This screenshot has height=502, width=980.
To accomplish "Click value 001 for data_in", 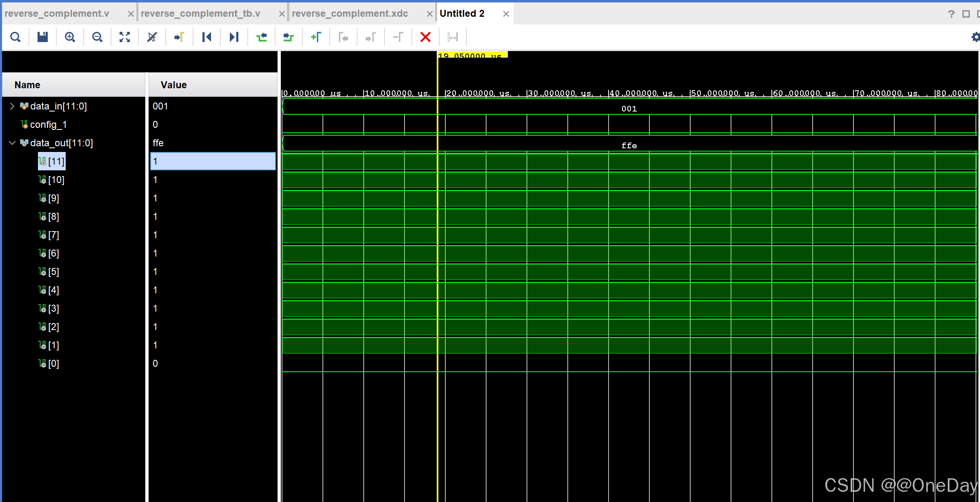I will pyautogui.click(x=160, y=106).
